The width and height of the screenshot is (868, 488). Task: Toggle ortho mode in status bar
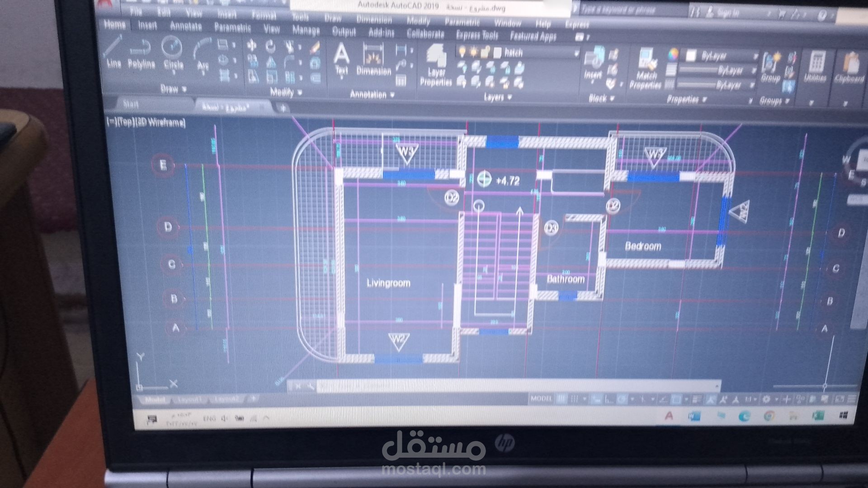click(x=609, y=399)
